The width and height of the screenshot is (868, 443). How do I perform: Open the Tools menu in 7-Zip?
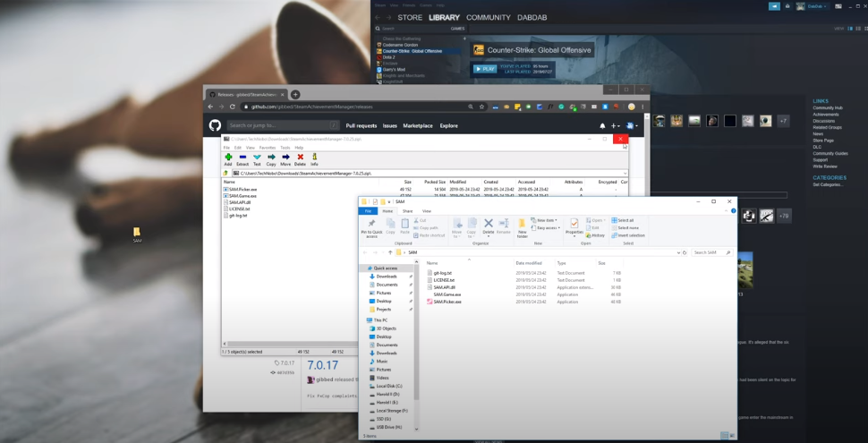click(285, 148)
